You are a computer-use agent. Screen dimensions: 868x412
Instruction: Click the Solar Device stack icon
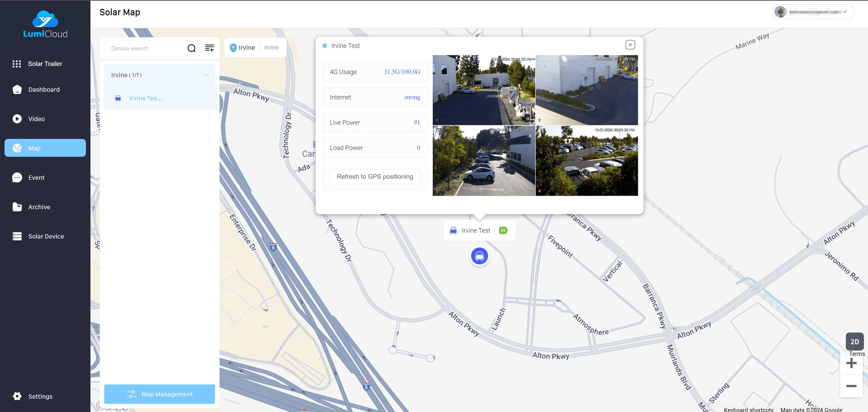click(17, 236)
